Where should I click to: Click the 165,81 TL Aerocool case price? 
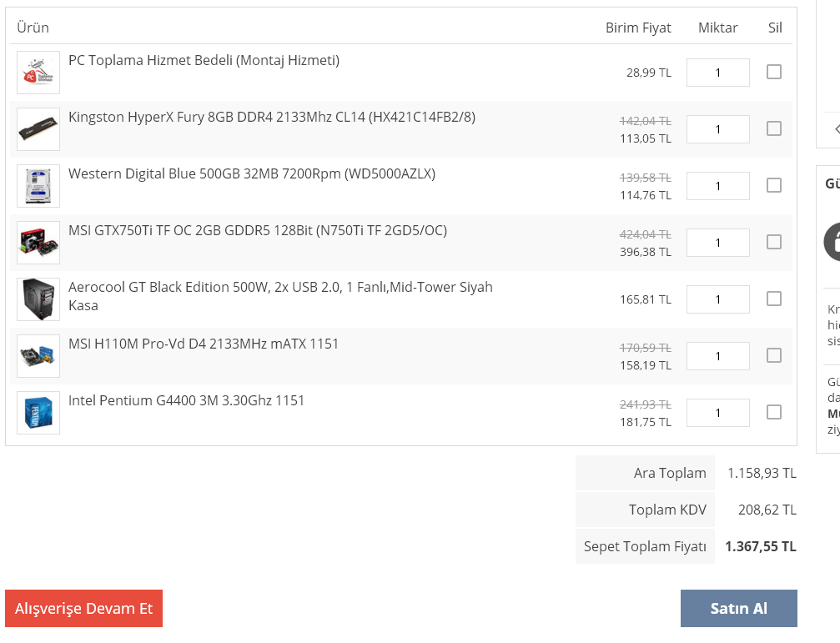pos(646,299)
